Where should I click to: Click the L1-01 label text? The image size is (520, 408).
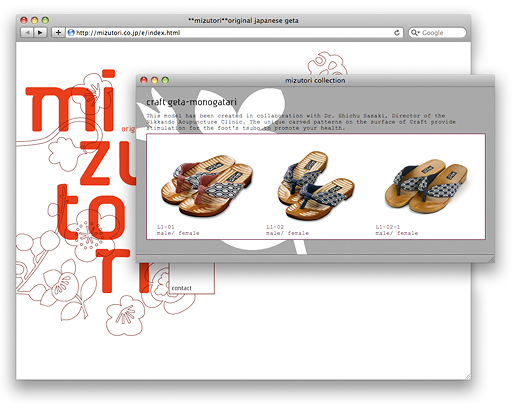[x=166, y=227]
